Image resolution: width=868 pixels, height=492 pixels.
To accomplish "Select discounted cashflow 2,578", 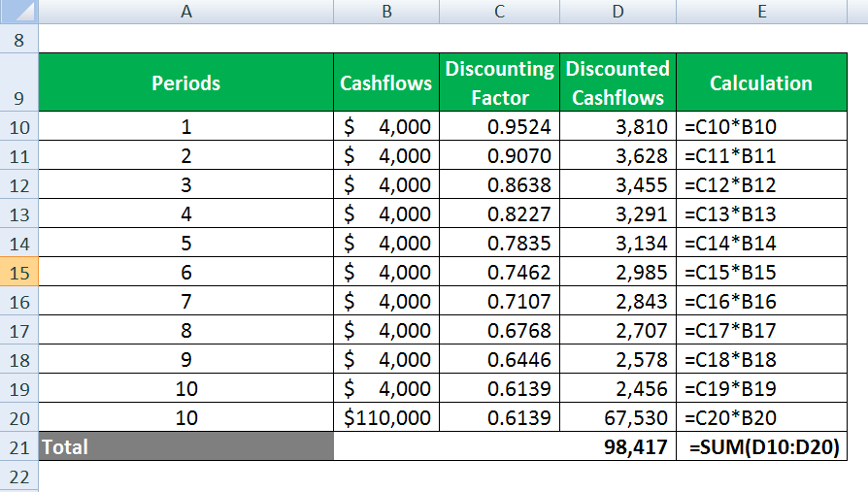I will (x=618, y=359).
